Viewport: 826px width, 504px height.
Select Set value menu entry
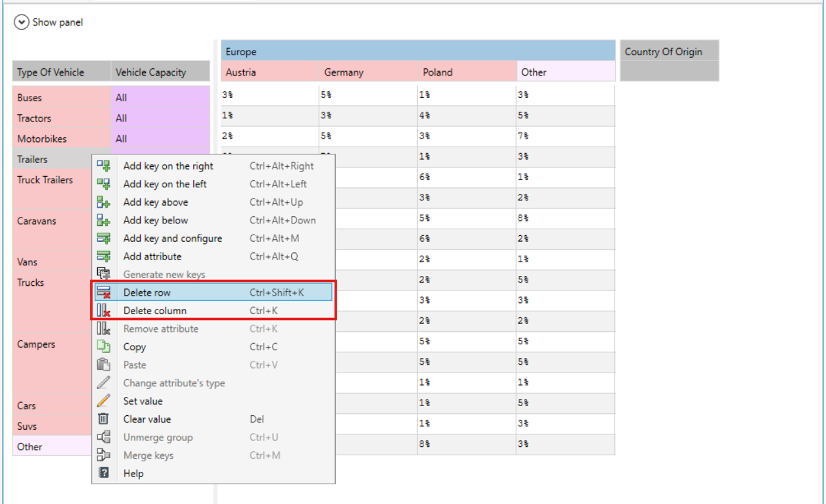213,401
